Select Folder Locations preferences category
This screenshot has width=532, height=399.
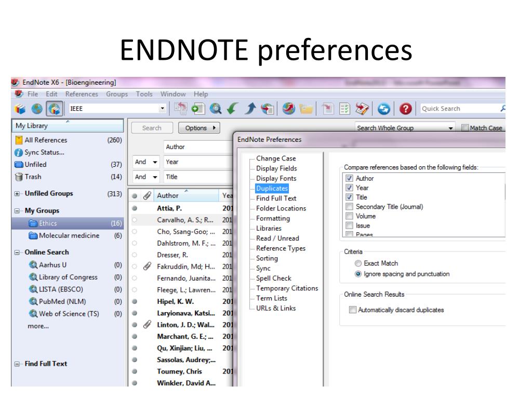point(281,208)
